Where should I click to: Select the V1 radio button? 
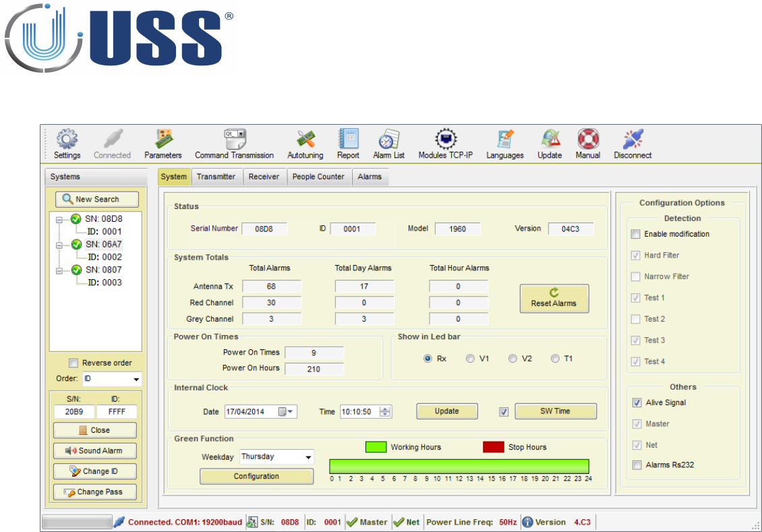(x=470, y=359)
